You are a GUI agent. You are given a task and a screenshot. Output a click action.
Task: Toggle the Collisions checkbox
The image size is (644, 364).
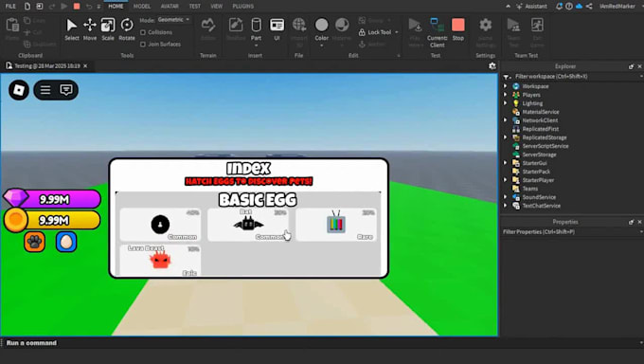click(x=143, y=32)
